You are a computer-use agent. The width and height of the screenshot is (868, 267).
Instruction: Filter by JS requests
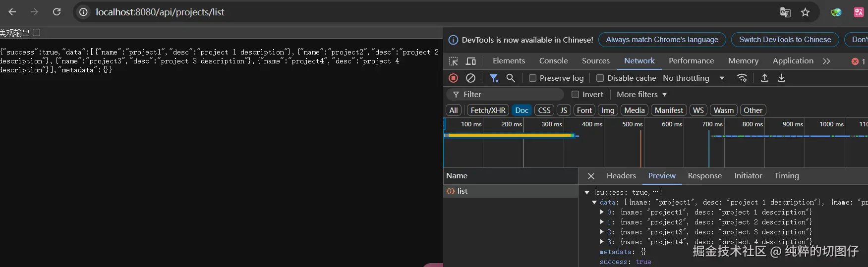[564, 110]
